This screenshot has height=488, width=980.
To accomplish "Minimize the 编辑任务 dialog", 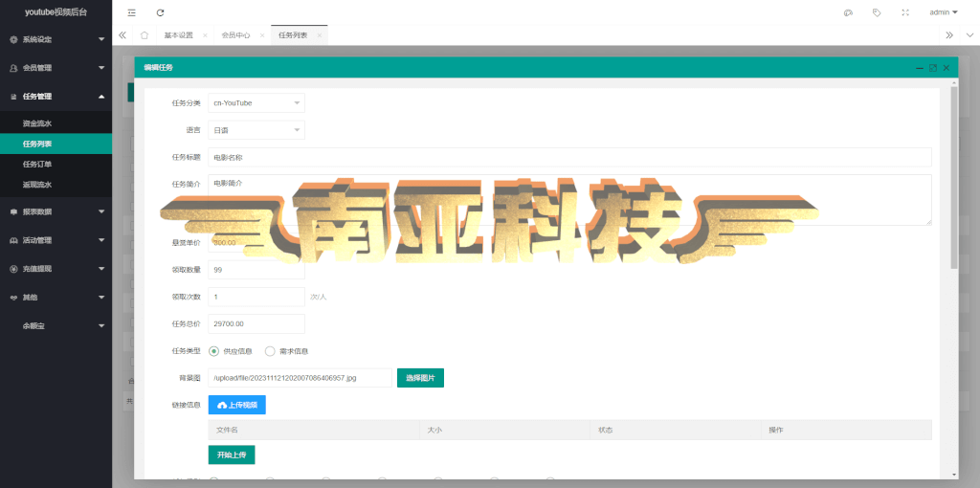I will [x=920, y=68].
